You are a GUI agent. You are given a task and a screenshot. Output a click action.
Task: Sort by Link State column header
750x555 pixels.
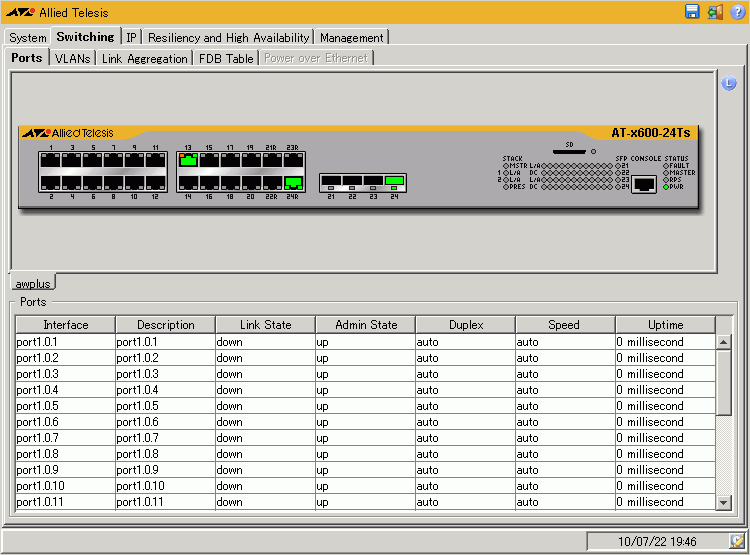pyautogui.click(x=265, y=324)
